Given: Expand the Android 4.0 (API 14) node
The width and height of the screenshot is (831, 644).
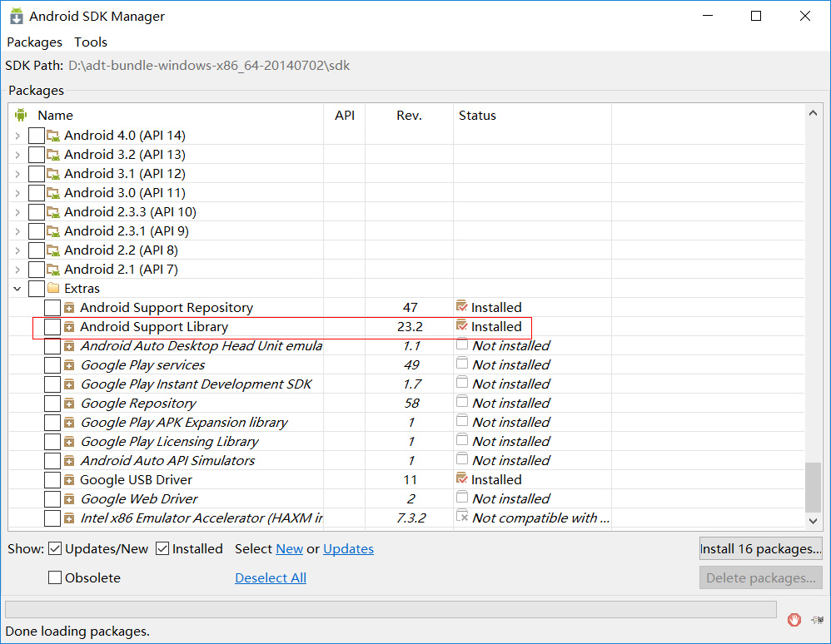Looking at the screenshot, I should [17, 136].
